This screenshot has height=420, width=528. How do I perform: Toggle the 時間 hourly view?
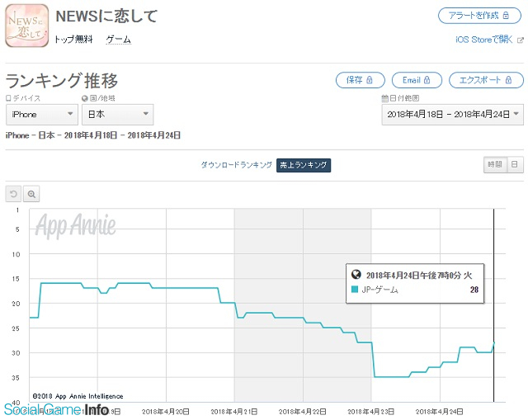coord(495,165)
